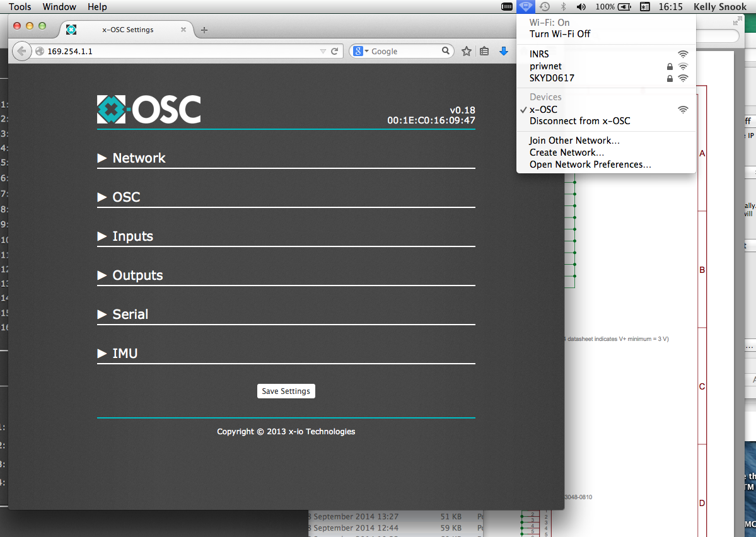This screenshot has height=537, width=756.
Task: Join the INRS network
Action: 606,54
